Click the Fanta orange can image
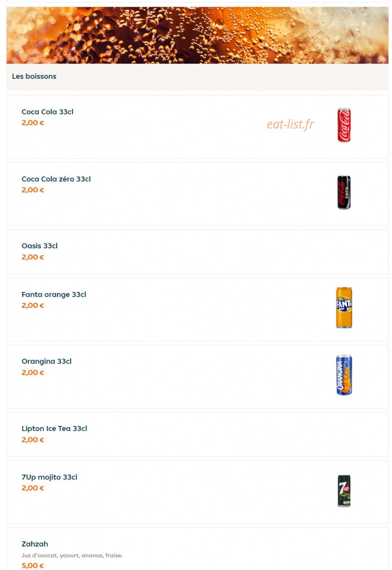This screenshot has height=570, width=392. point(344,307)
